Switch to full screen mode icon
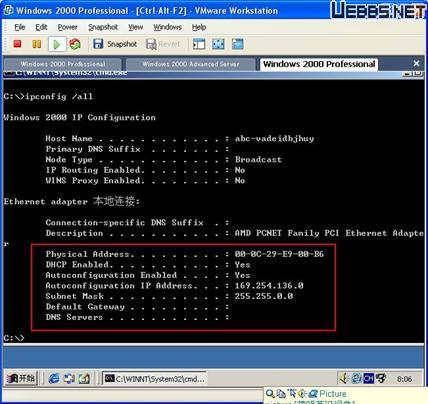 218,44
